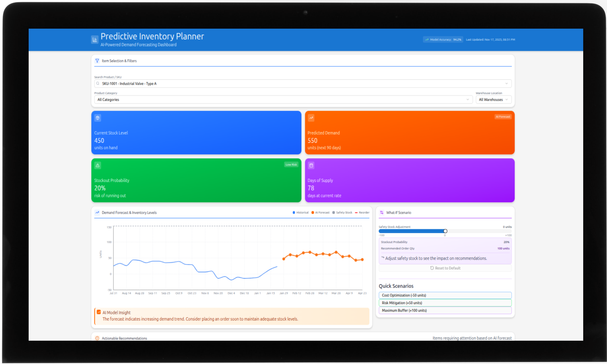Toggle Historical series in chart legend
The image size is (607, 364).
(301, 212)
